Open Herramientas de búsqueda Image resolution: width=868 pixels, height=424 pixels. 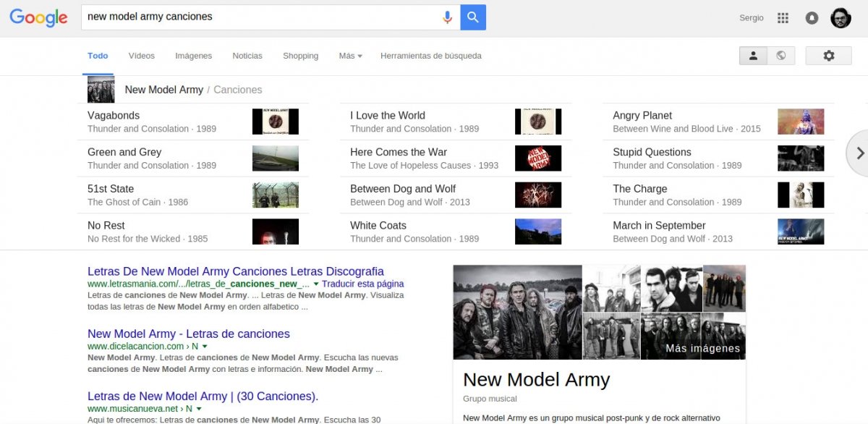click(431, 56)
